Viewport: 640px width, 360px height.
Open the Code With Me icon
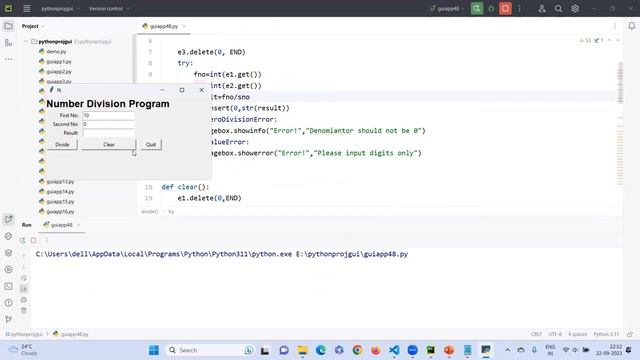[542, 8]
